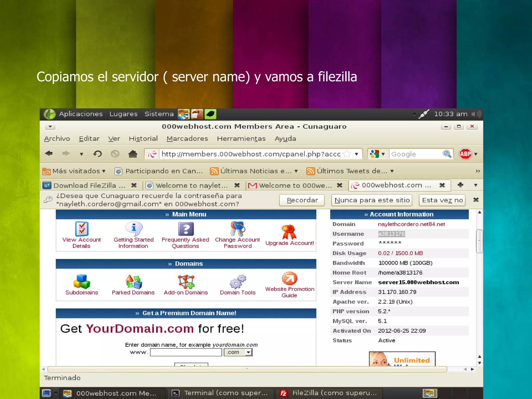Open the Parked Domains icon
The height and width of the screenshot is (399, 532).
(134, 282)
